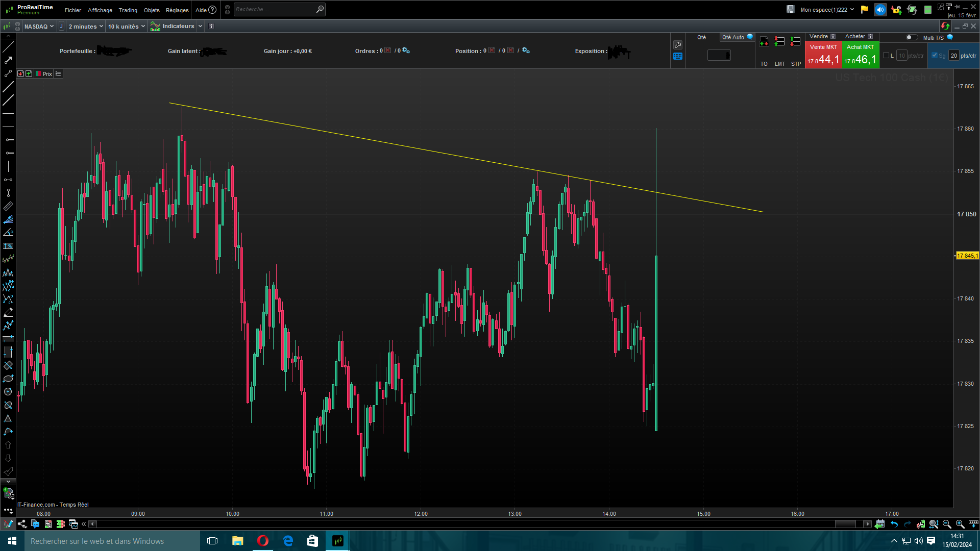Open the Trading menu

point(128,10)
